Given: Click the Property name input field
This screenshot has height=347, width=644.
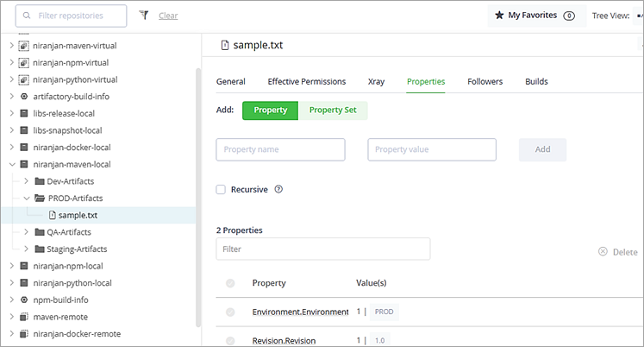Looking at the screenshot, I should pos(280,149).
